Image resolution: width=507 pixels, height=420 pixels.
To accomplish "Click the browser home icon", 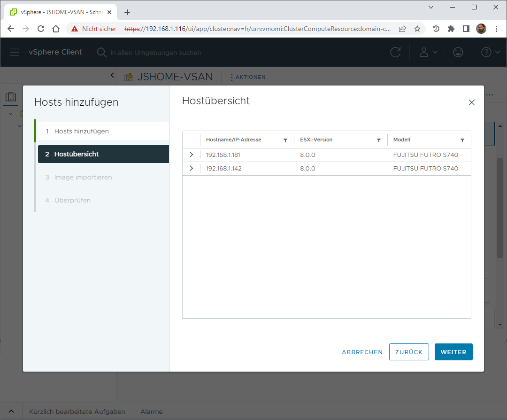I will 56,29.
